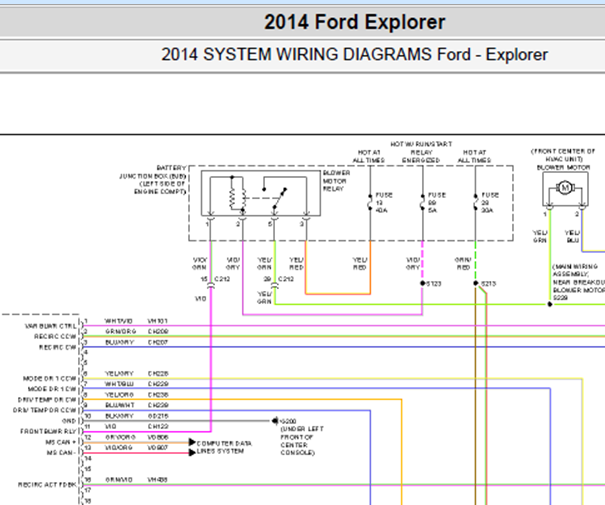Screen dimensions: 605x505
Task: Click the "GRN/RED" wire label near S213
Action: [463, 263]
